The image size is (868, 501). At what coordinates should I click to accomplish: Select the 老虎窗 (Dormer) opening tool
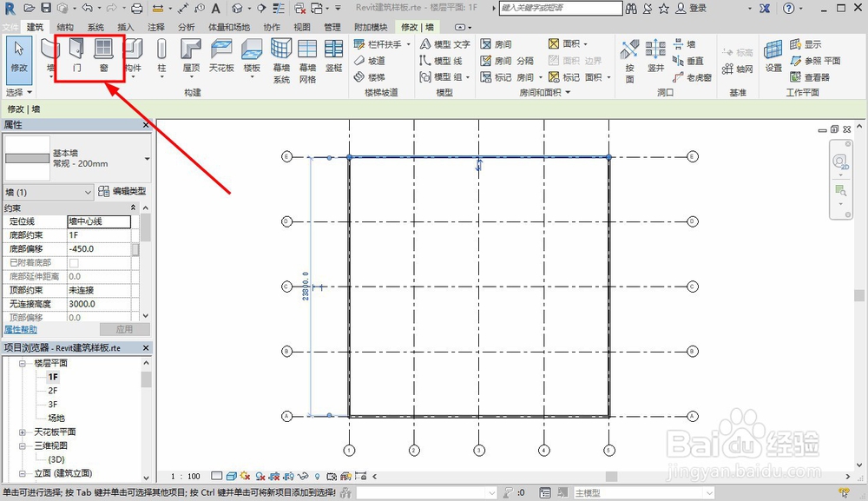(x=692, y=77)
